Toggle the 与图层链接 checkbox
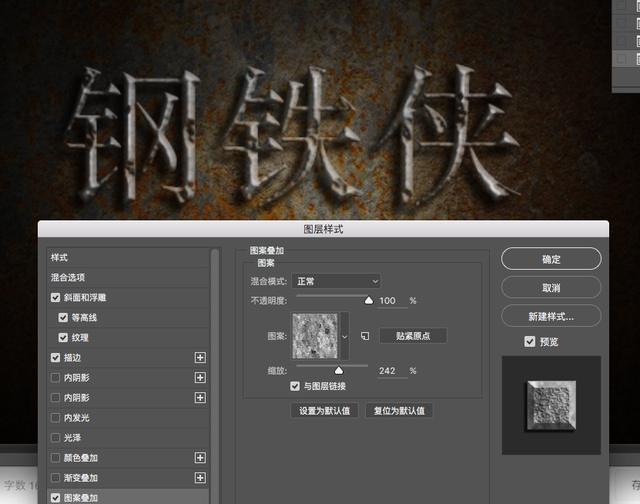This screenshot has height=504, width=640. 295,386
